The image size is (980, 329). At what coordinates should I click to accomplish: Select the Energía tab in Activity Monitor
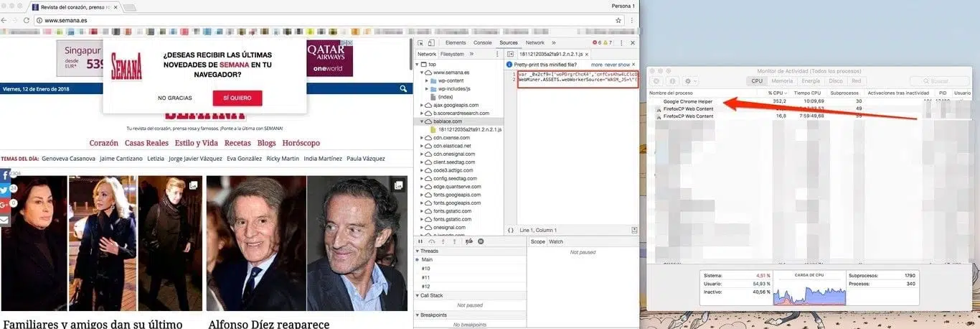pyautogui.click(x=811, y=81)
